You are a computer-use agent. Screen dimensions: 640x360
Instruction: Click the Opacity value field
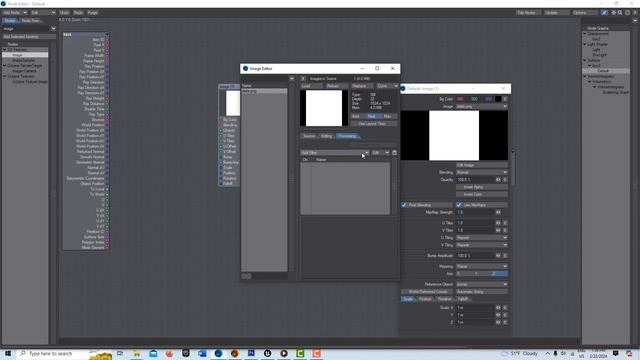point(475,180)
